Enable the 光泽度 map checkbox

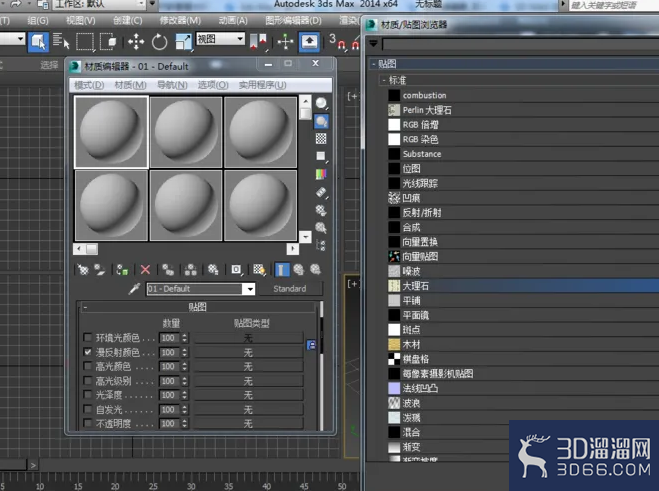[87, 395]
